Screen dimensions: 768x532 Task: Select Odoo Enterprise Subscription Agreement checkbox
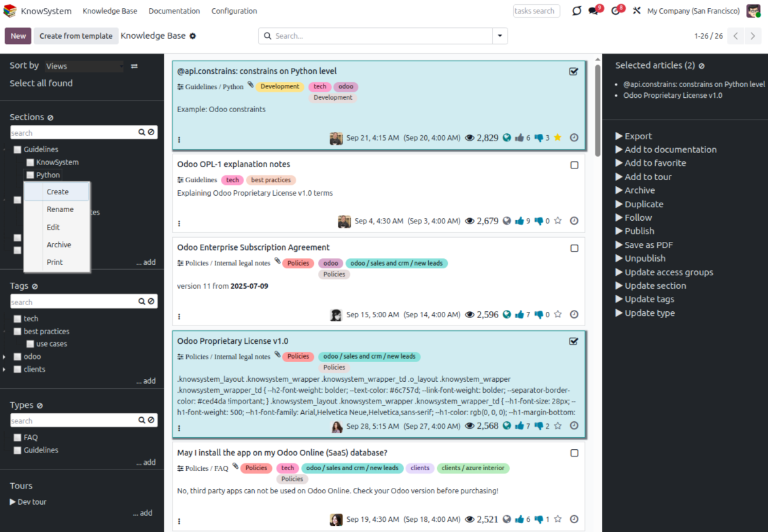click(x=574, y=249)
